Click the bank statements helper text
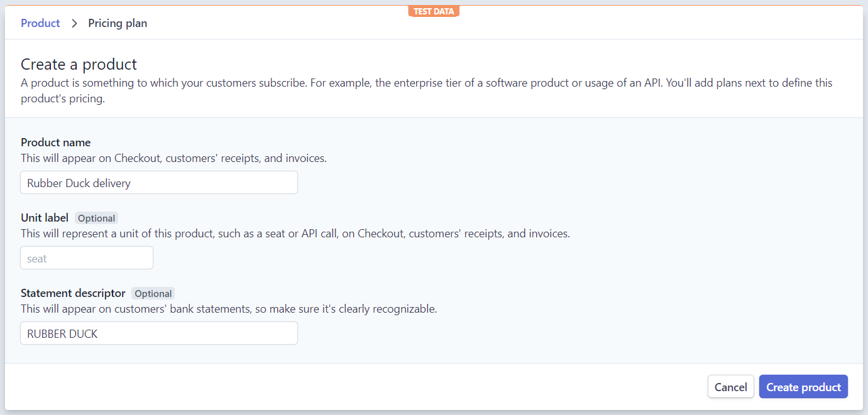 point(228,308)
